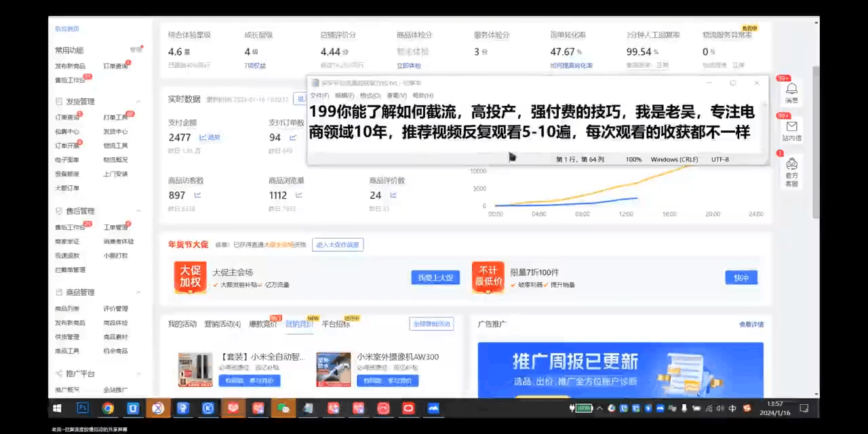Click the 进入大促作战室 button
Viewport: 868px width, 434px height.
338,245
